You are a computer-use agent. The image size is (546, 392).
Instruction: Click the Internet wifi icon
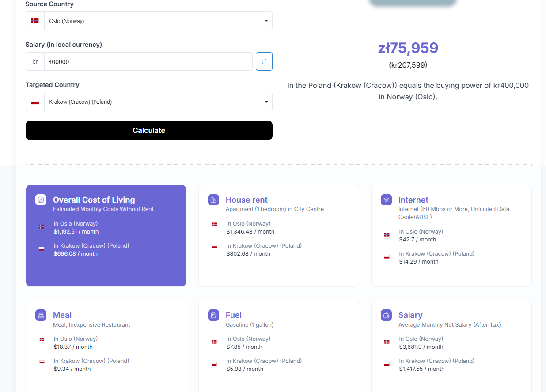(386, 200)
